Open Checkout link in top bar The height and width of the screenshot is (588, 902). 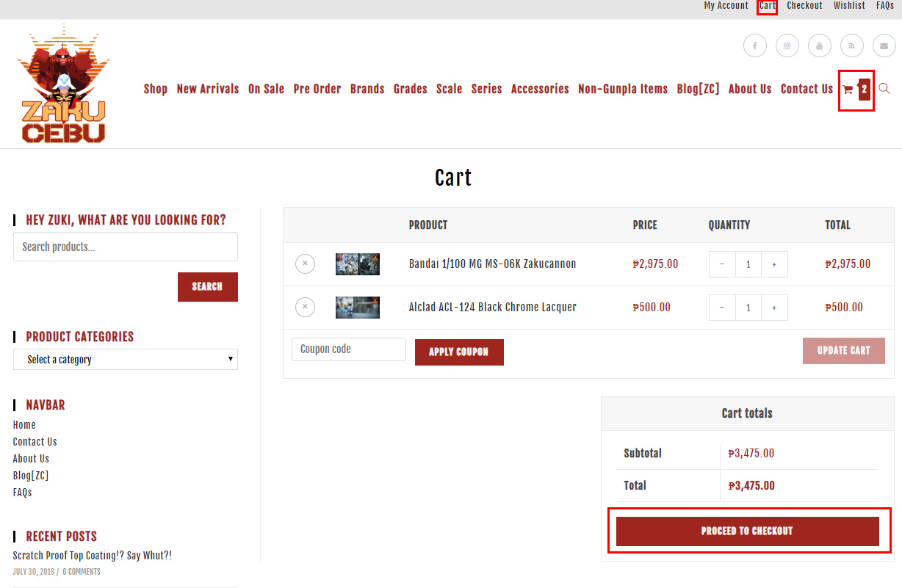click(x=804, y=6)
